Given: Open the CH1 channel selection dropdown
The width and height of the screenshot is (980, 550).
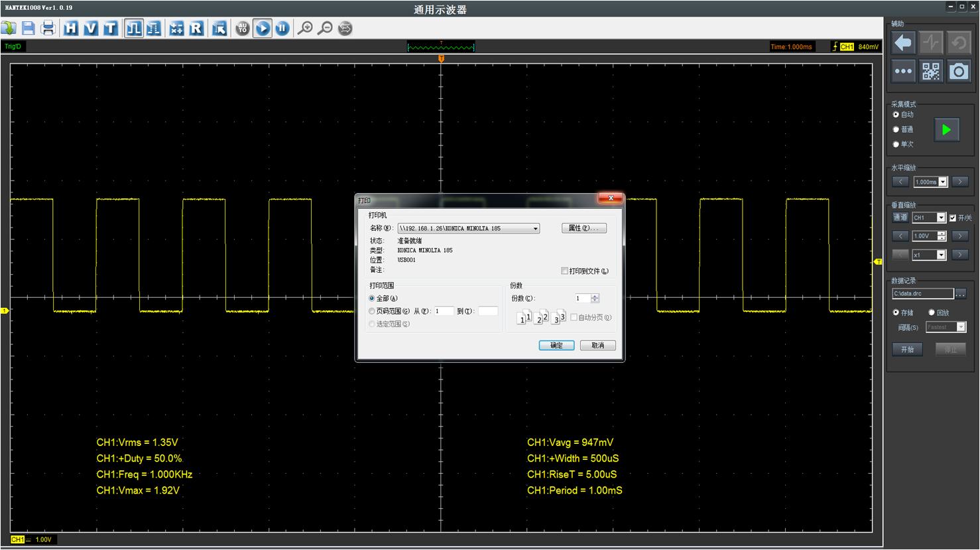Looking at the screenshot, I should 941,218.
